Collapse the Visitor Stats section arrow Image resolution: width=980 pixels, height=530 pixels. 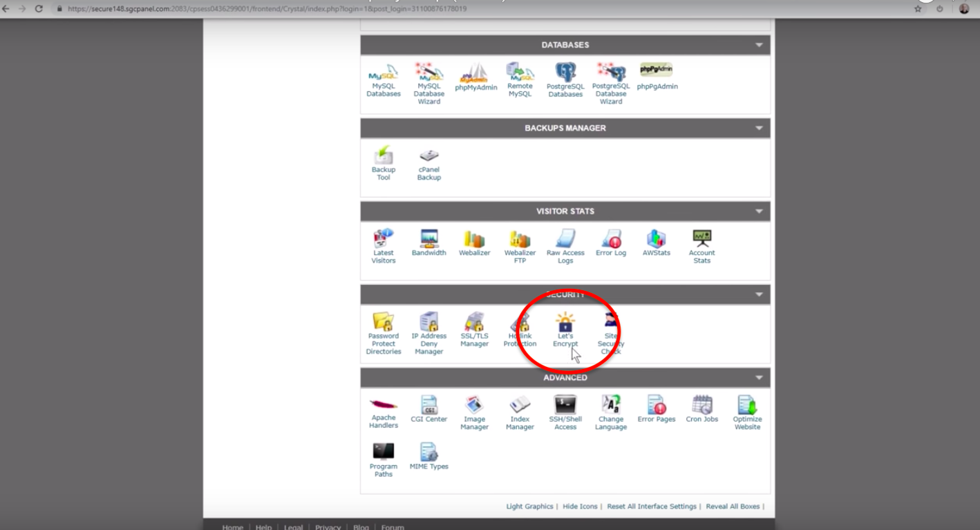click(759, 211)
